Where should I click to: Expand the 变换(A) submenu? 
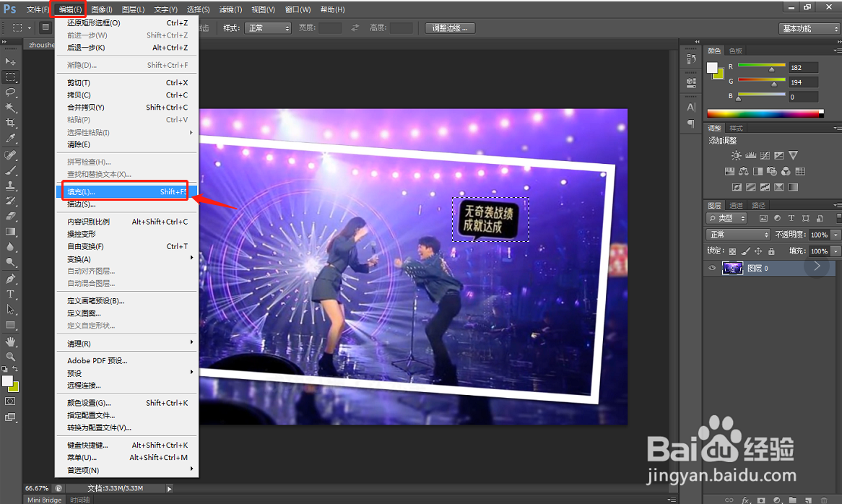(x=126, y=258)
